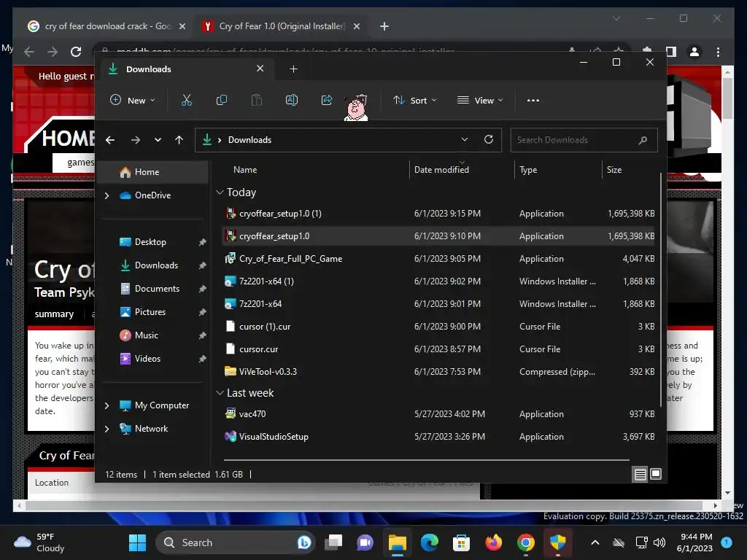Go forward with Explorer's forward arrow
The height and width of the screenshot is (560, 747).
point(135,140)
